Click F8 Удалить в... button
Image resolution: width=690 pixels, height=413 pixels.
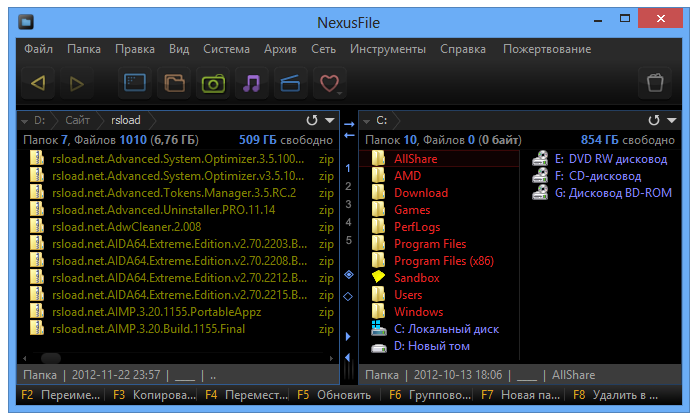coord(615,395)
